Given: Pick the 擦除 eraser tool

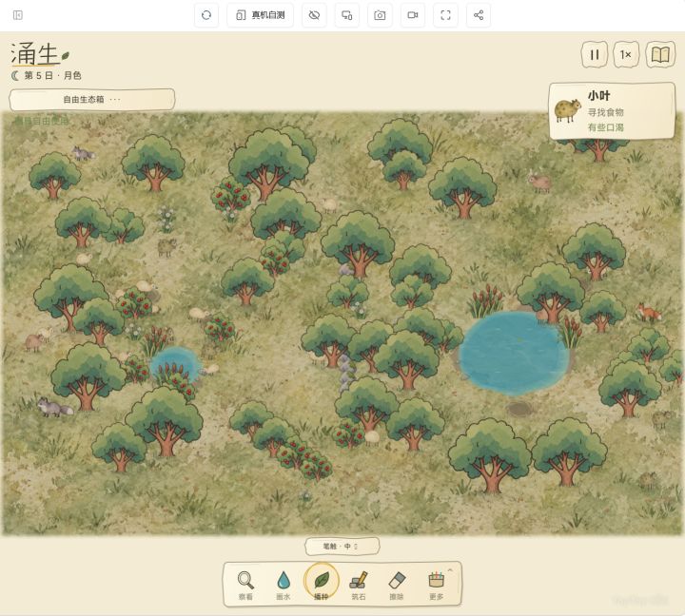Looking at the screenshot, I should coord(397,585).
